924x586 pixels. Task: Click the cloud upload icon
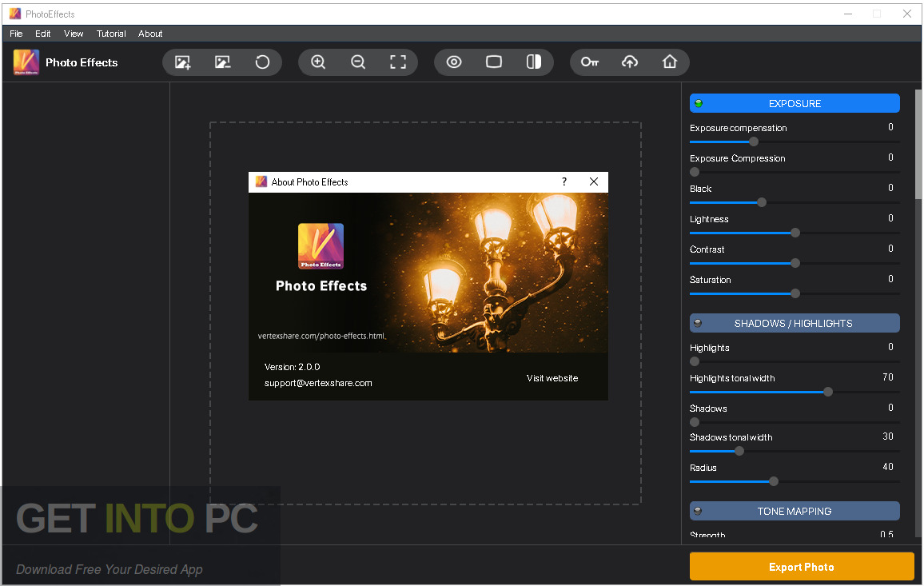pyautogui.click(x=630, y=62)
